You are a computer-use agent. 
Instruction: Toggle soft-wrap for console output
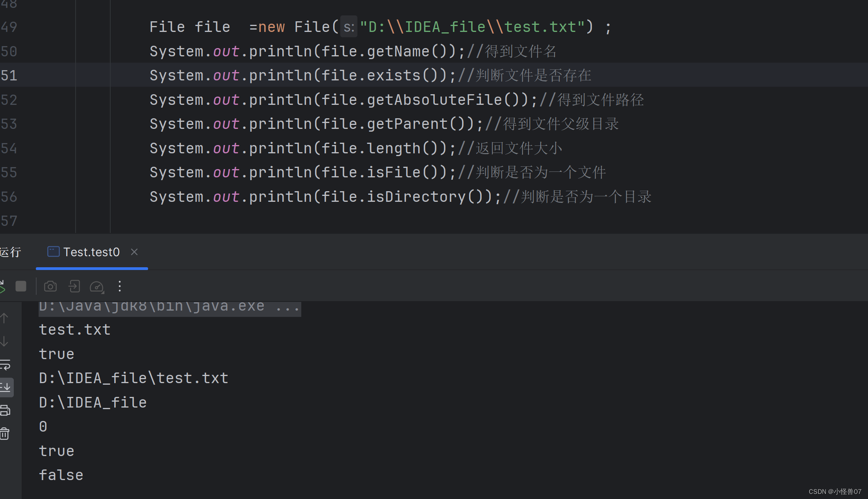[6, 365]
